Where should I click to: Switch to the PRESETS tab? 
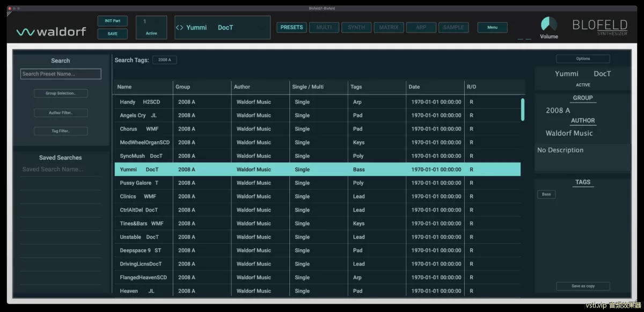292,27
